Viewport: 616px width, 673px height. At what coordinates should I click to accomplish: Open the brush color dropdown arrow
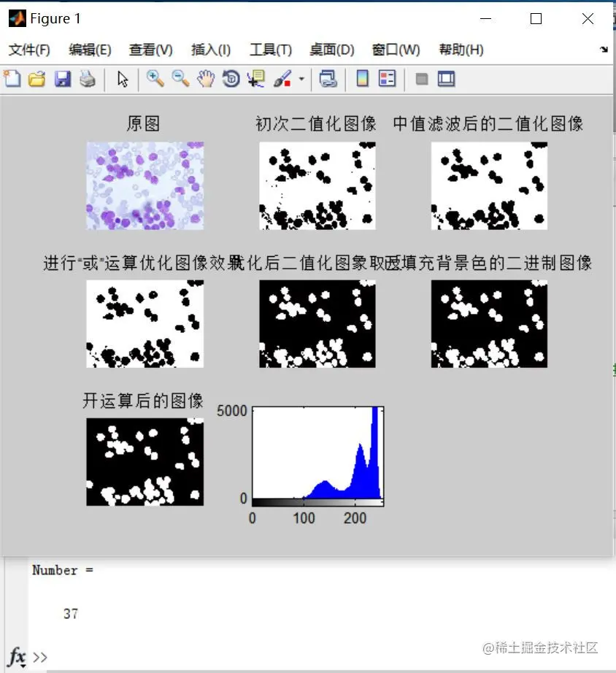point(301,79)
